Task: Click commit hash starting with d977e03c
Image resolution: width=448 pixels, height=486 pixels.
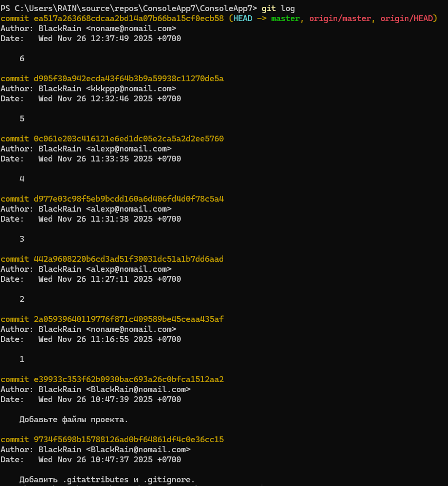Action: [129, 199]
